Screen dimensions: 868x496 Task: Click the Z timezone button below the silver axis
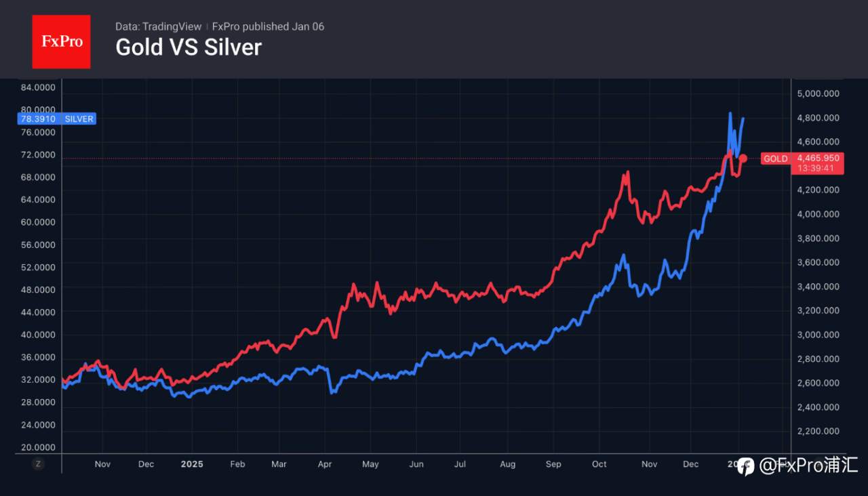[38, 463]
